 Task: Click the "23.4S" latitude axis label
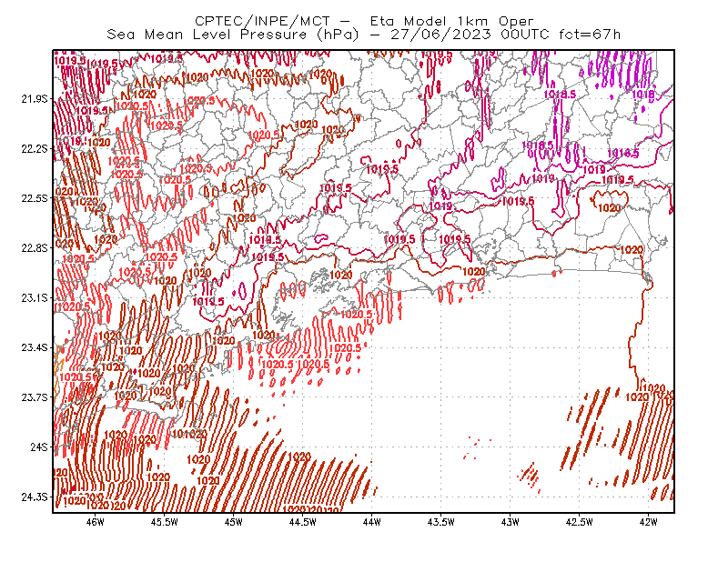(x=34, y=347)
